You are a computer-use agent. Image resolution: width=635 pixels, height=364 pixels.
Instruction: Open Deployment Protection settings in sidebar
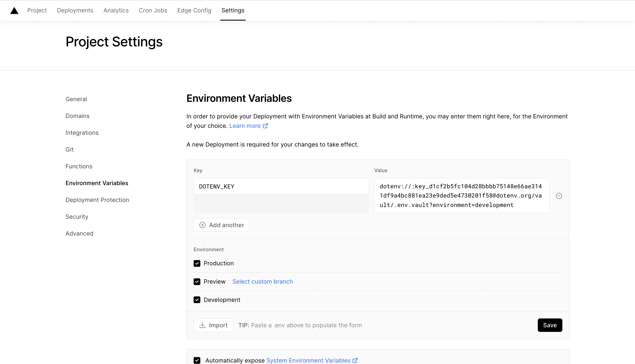click(97, 200)
